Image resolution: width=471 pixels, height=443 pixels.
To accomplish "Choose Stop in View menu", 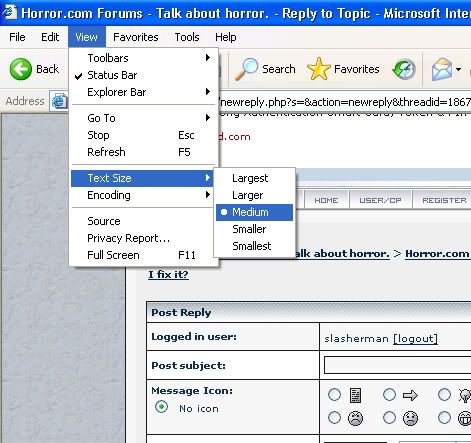I will point(144,135).
